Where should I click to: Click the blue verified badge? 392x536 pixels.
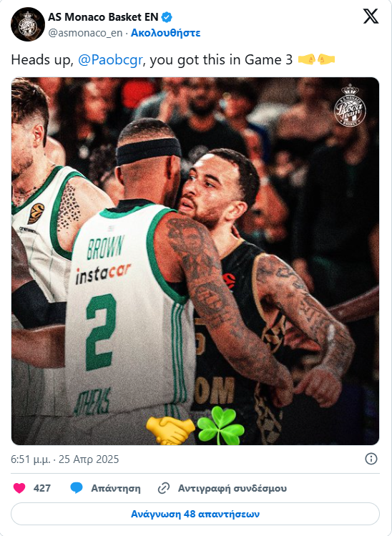tap(167, 16)
